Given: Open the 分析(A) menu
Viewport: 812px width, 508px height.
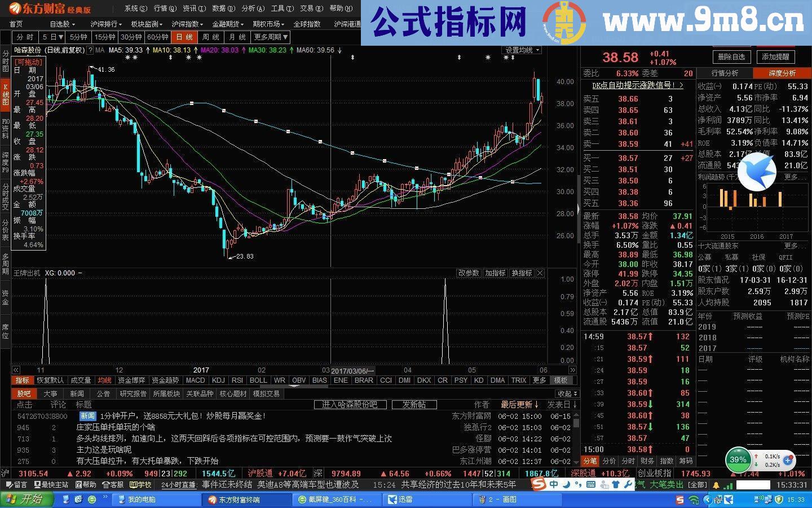Looking at the screenshot, I should click(x=253, y=8).
